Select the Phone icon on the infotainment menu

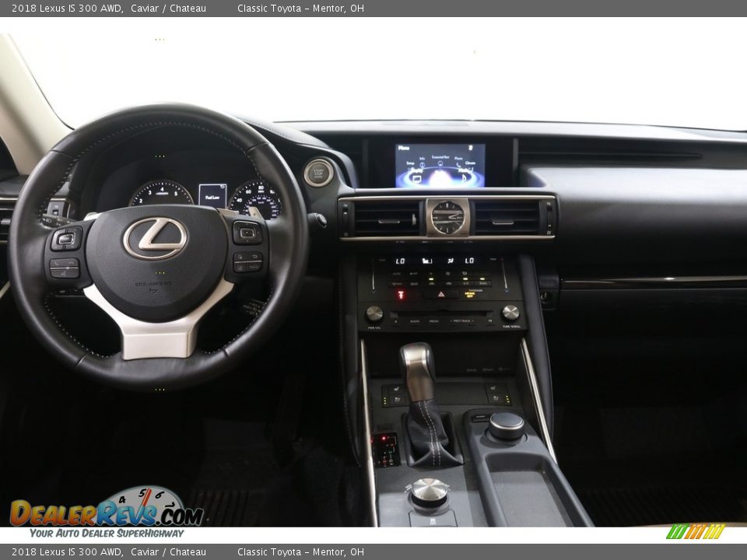point(458,166)
